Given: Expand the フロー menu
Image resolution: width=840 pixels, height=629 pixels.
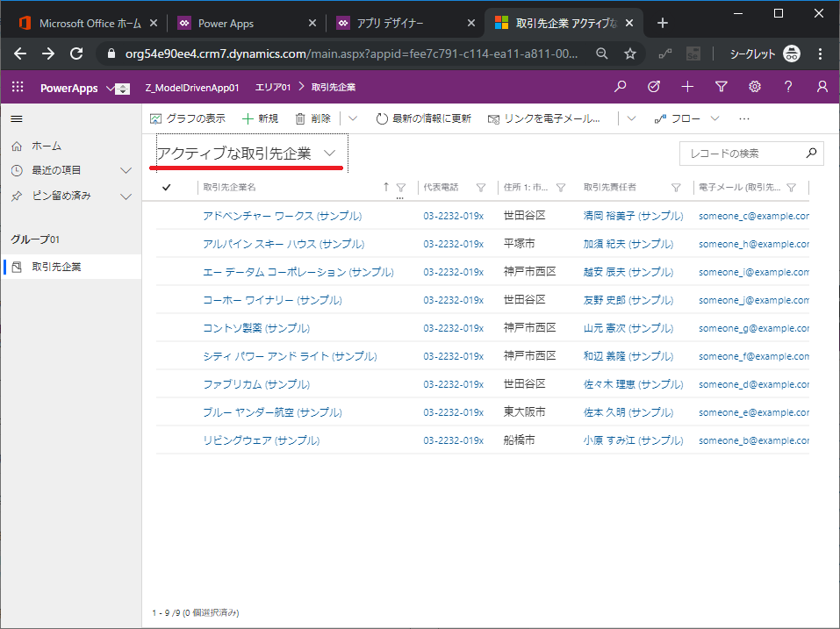Looking at the screenshot, I should click(x=714, y=118).
